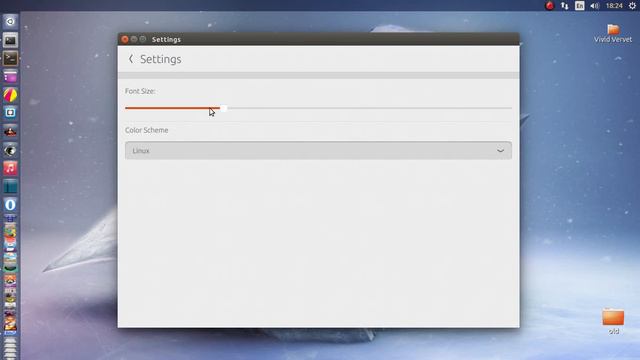
Task: Open the purple window app in launcher
Action: (x=10, y=77)
